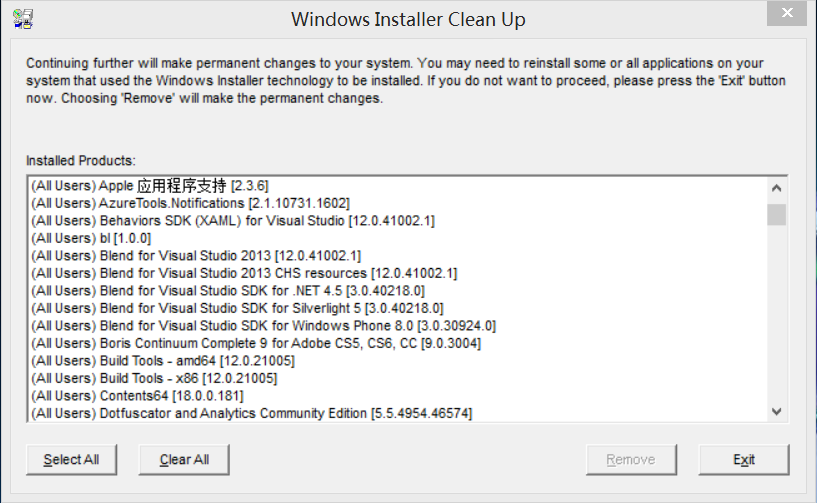Select Behaviors SDK (XAML) for Visual Studio
Screen dimensions: 817x503
[233, 221]
